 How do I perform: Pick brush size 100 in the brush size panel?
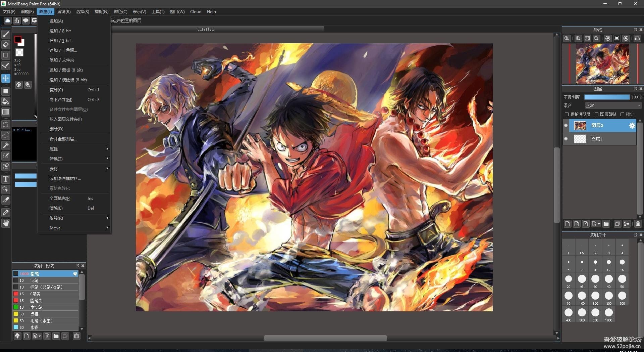pyautogui.click(x=582, y=298)
